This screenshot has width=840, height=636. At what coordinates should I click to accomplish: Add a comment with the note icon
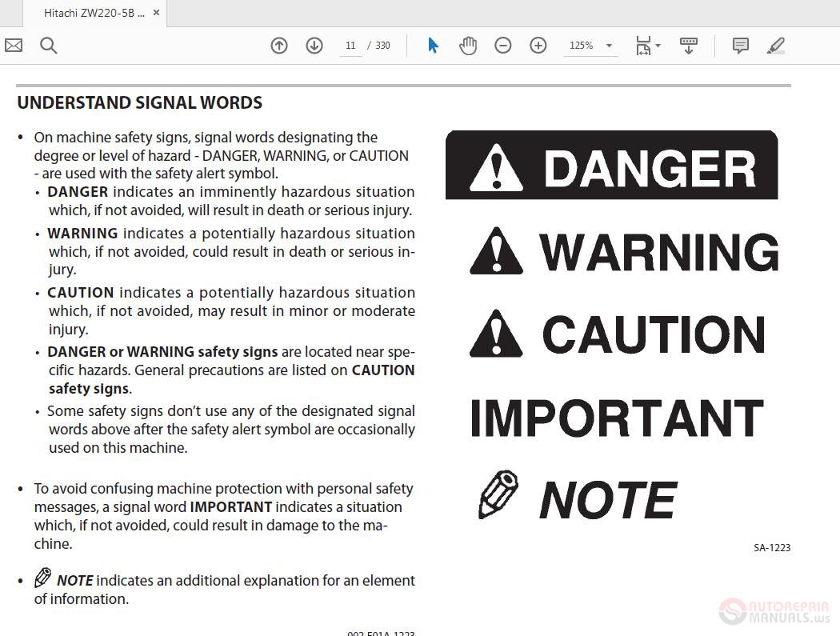[x=740, y=46]
